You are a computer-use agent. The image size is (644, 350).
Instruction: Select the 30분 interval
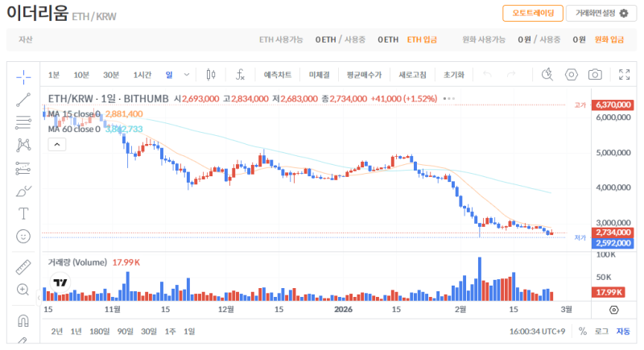[111, 75]
